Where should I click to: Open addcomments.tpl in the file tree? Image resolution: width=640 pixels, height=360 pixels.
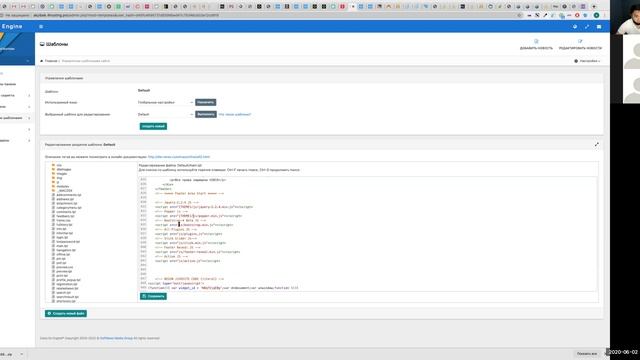pos(69,195)
